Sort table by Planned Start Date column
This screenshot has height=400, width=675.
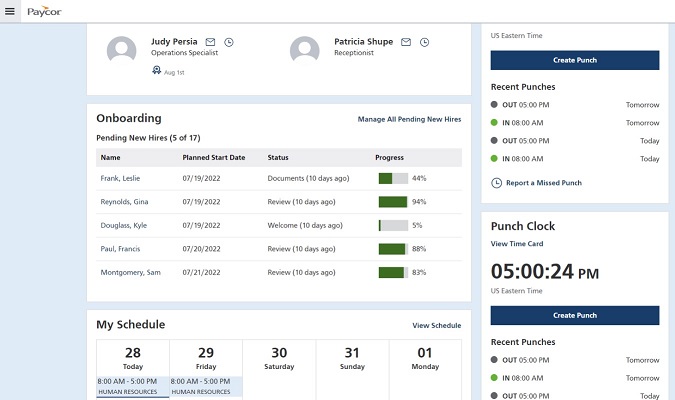[213, 158]
